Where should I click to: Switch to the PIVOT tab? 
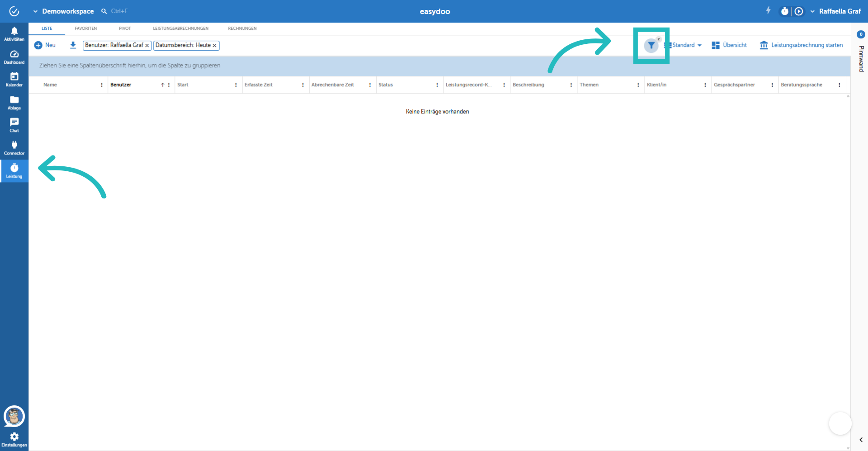click(x=125, y=28)
